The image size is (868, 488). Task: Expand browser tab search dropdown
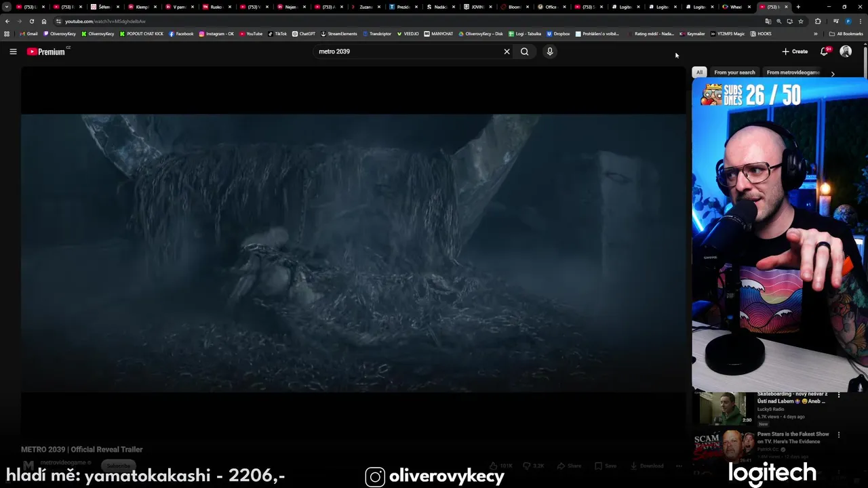(x=7, y=7)
